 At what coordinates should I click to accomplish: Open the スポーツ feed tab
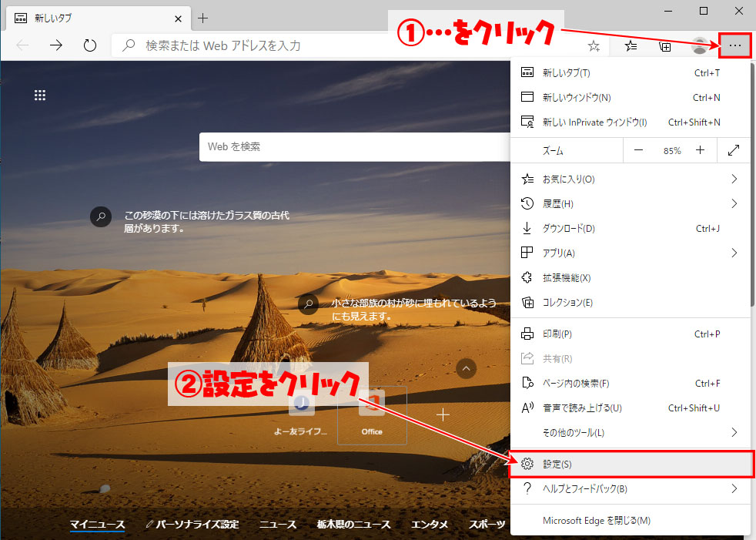coord(487,524)
